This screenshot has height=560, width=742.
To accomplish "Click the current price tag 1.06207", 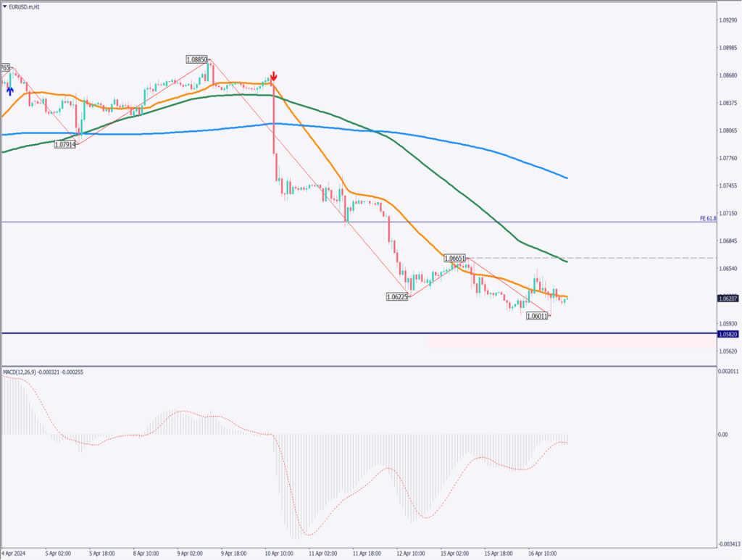I will coord(728,298).
